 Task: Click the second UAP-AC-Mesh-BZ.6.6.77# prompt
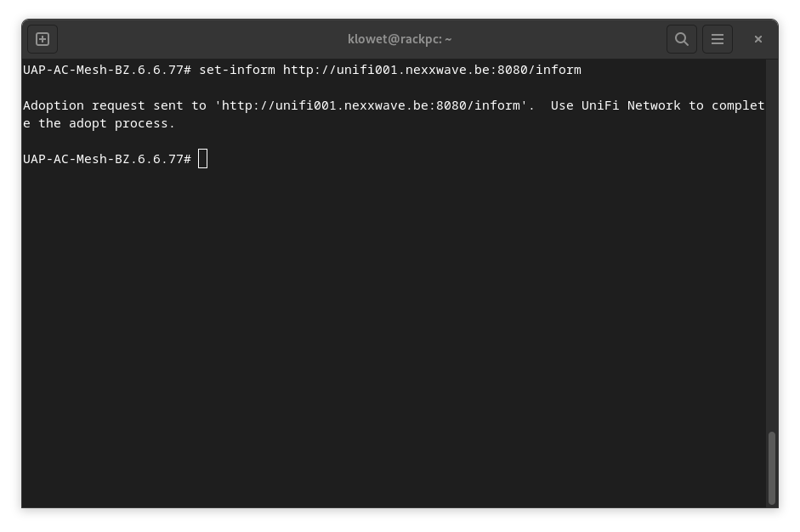coord(107,159)
